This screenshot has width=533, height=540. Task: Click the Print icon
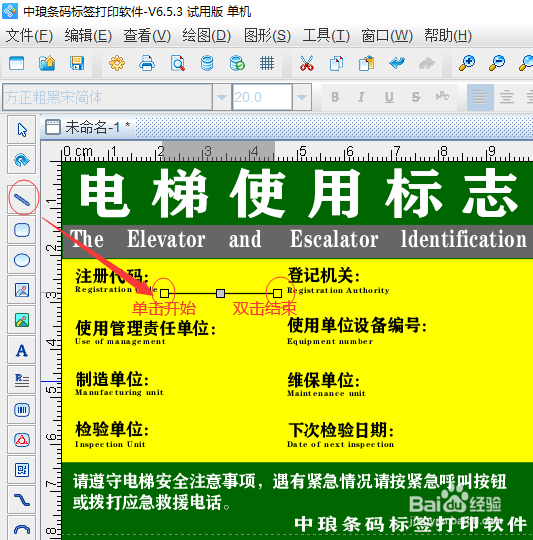point(147,63)
